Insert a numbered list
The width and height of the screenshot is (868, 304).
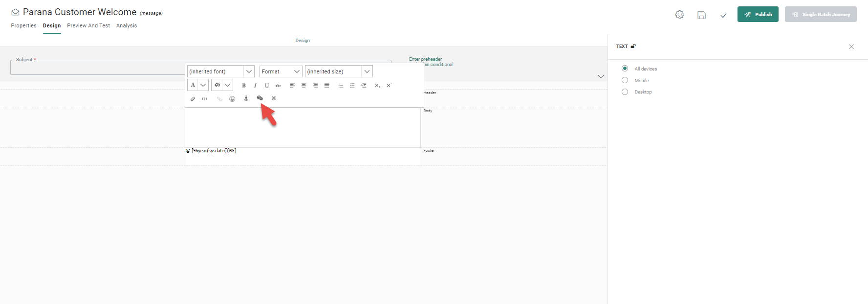tap(352, 86)
